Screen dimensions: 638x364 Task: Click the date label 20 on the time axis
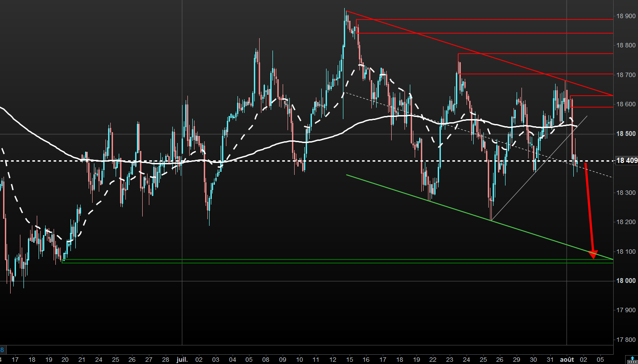[66, 359]
